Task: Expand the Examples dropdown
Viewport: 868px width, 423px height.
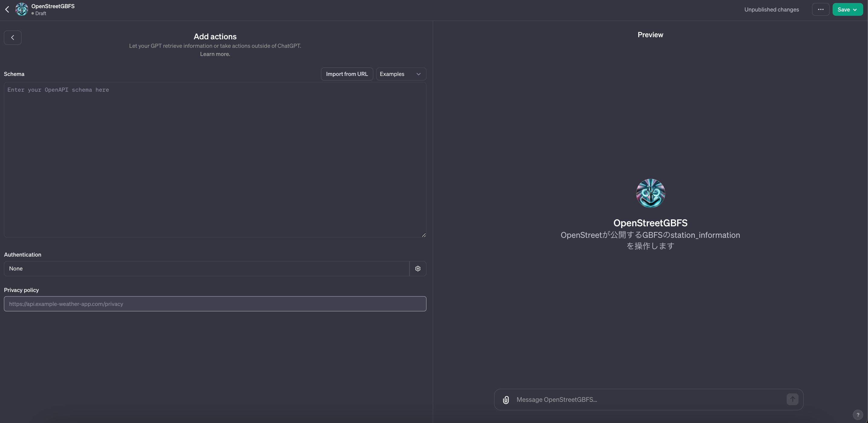Action: pos(401,74)
